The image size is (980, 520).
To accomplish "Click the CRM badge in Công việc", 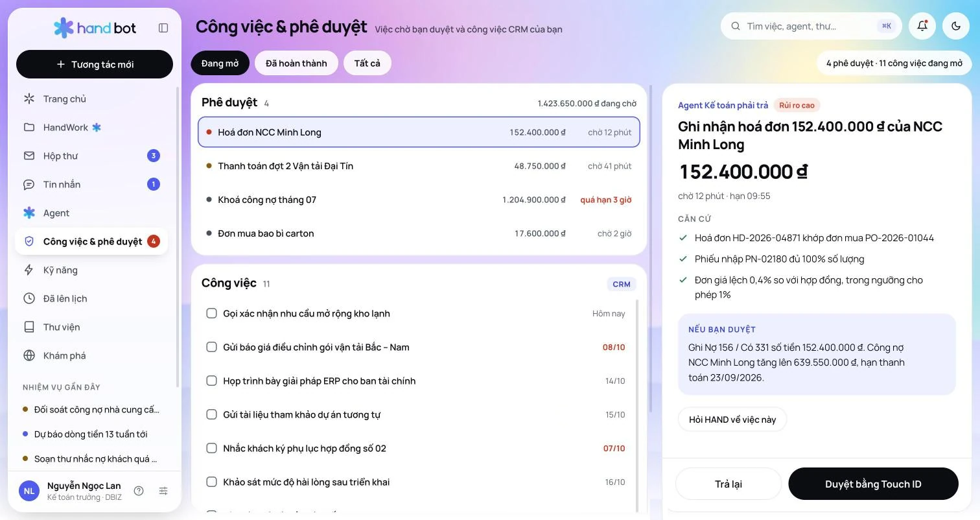I will coord(622,284).
